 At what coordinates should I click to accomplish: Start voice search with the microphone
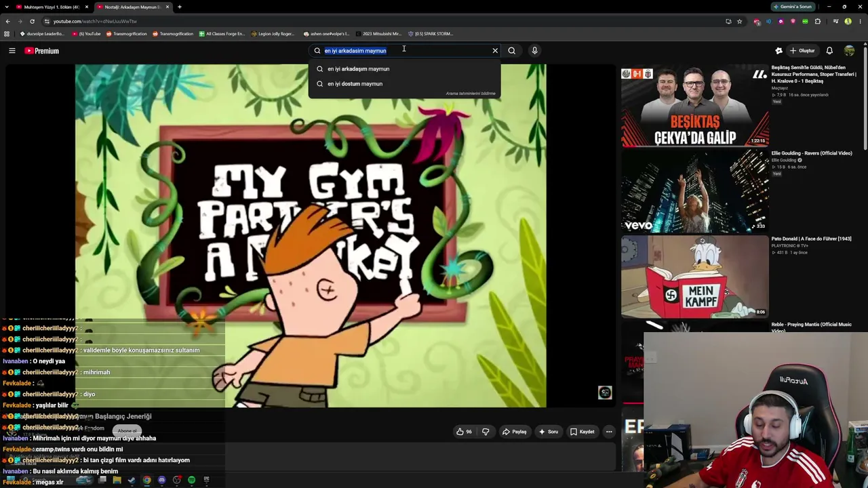(x=534, y=51)
